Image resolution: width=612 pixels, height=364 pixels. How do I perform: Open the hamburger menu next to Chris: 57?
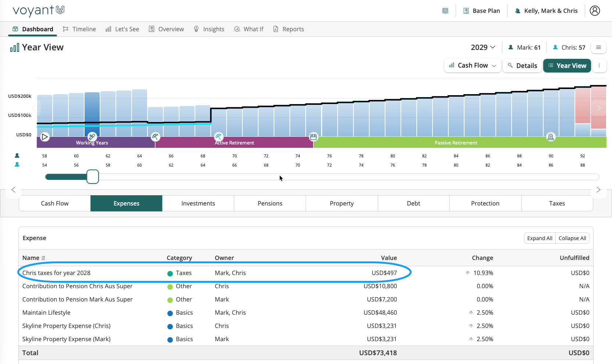(x=598, y=47)
